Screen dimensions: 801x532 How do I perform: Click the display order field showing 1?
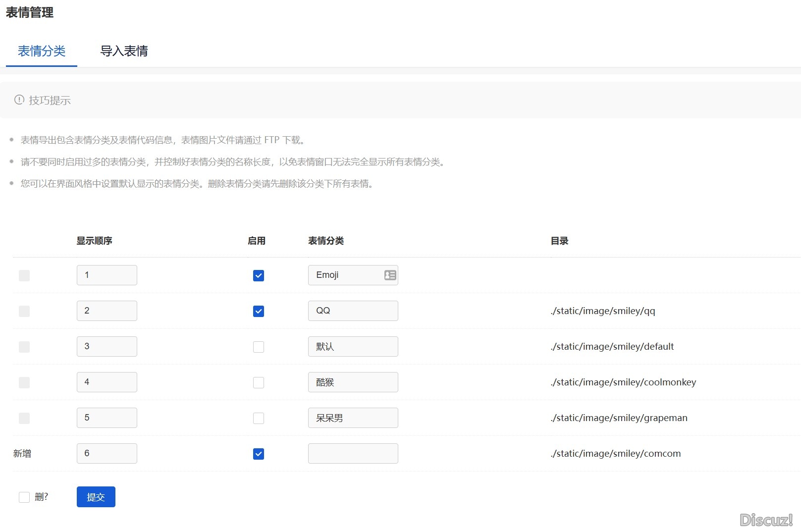(107, 275)
